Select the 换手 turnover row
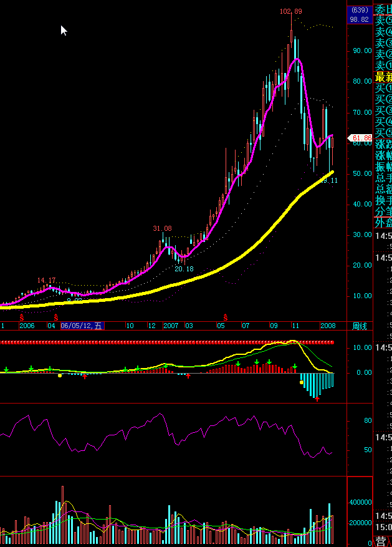392x547 pixels. [382, 200]
